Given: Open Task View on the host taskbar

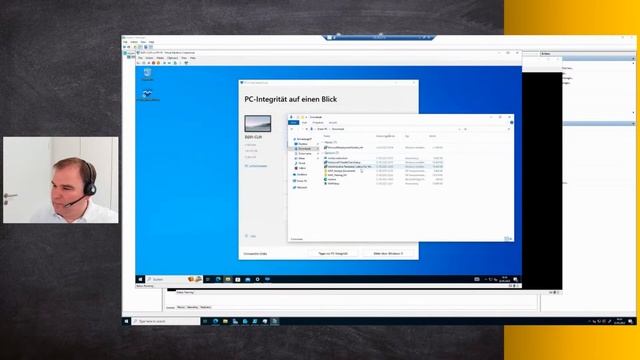Looking at the screenshot, I should pos(205,322).
